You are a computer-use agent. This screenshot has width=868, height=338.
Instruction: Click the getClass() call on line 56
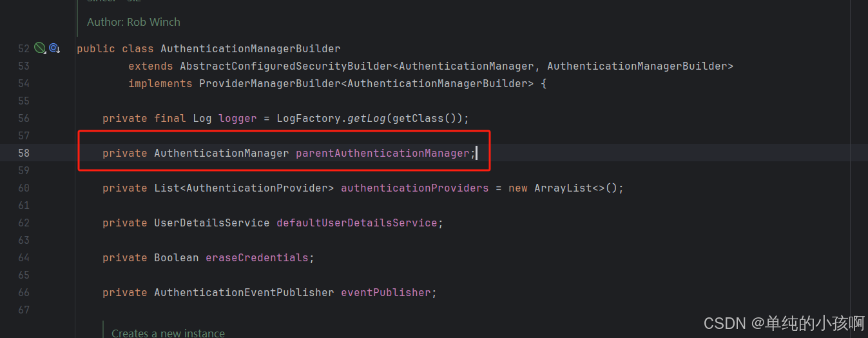pyautogui.click(x=425, y=118)
